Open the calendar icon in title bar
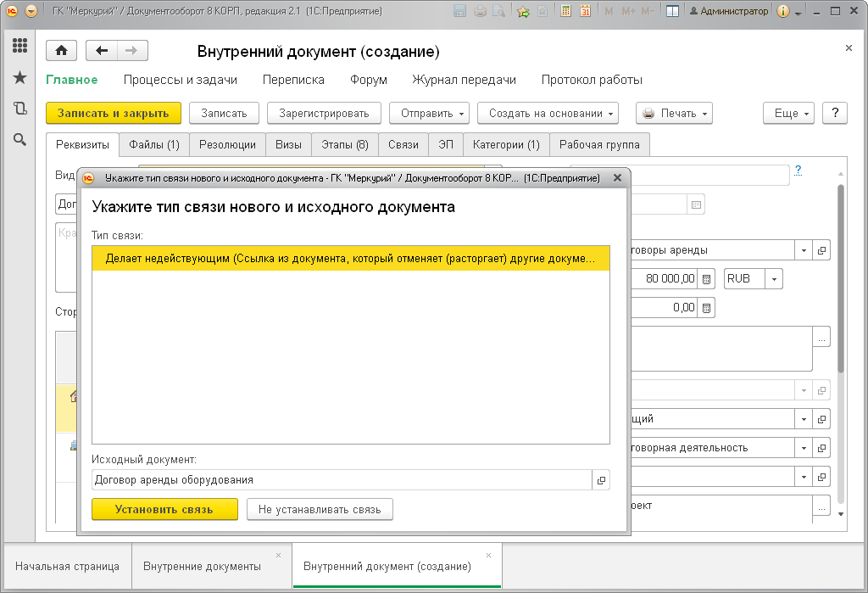This screenshot has height=593, width=868. tap(585, 11)
